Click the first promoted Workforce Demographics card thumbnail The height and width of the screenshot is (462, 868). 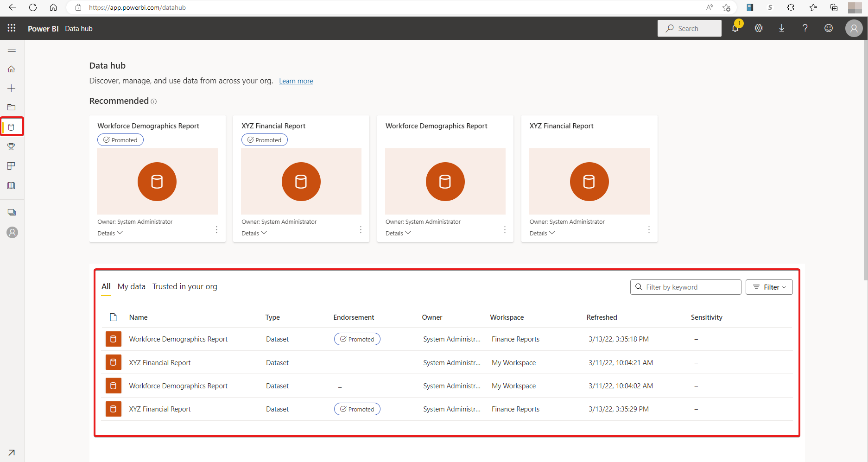157,181
